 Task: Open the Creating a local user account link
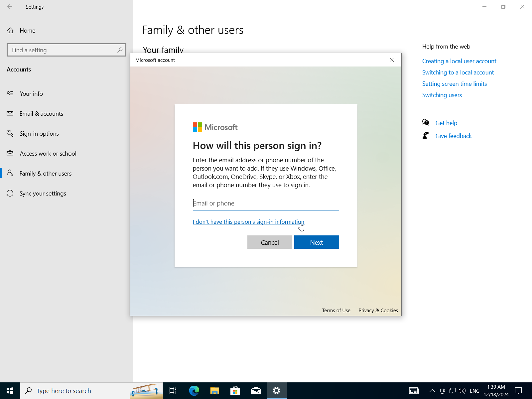click(459, 61)
